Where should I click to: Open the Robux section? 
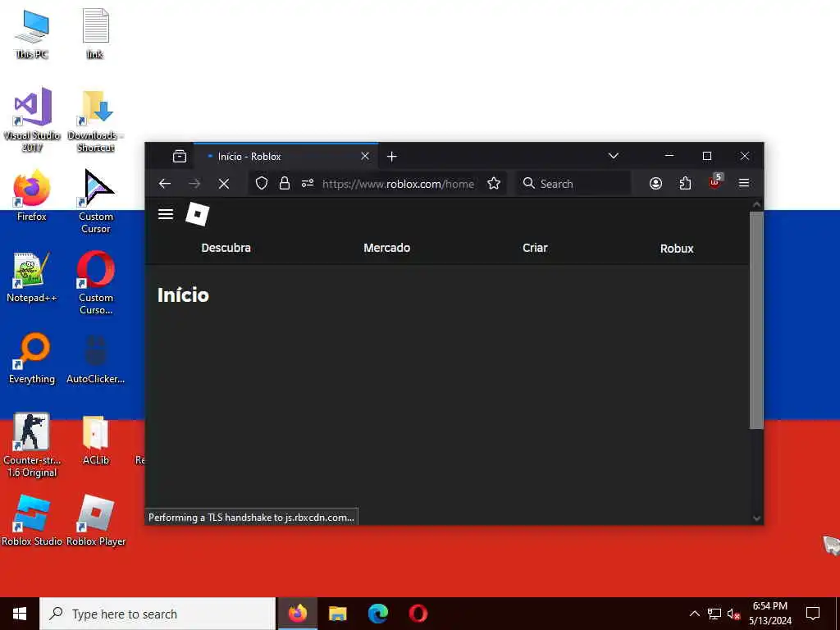point(677,249)
